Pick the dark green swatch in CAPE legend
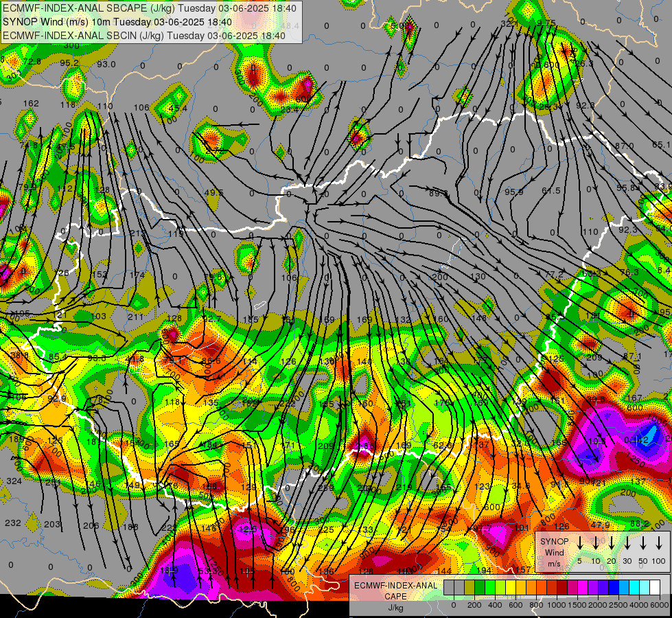Viewport: 672px width, 618px height. pyautogui.click(x=480, y=588)
